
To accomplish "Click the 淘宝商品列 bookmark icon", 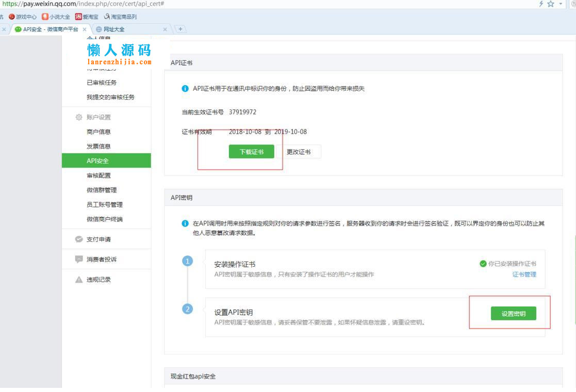I will tap(107, 17).
